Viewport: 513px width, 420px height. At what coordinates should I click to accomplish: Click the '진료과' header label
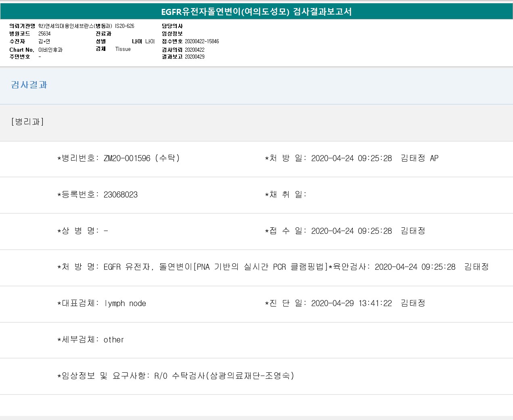click(x=103, y=34)
